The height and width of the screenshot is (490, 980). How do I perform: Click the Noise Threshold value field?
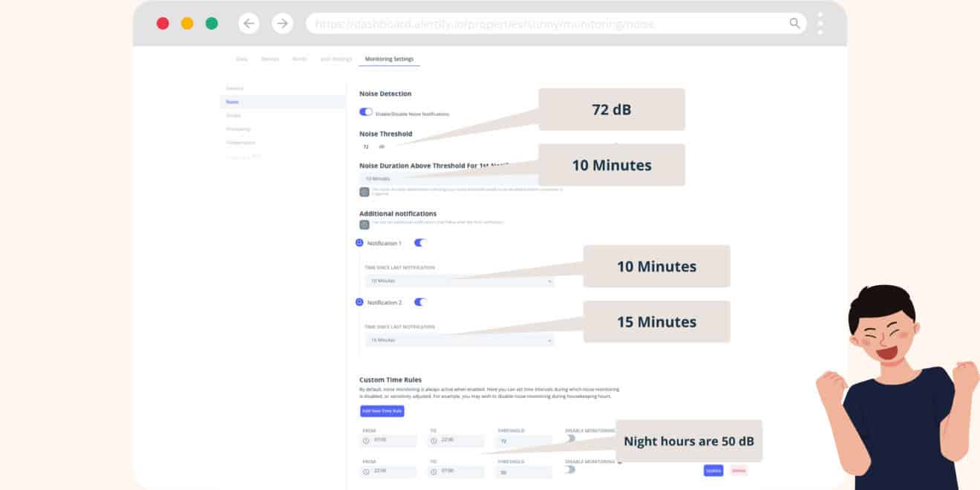(367, 147)
